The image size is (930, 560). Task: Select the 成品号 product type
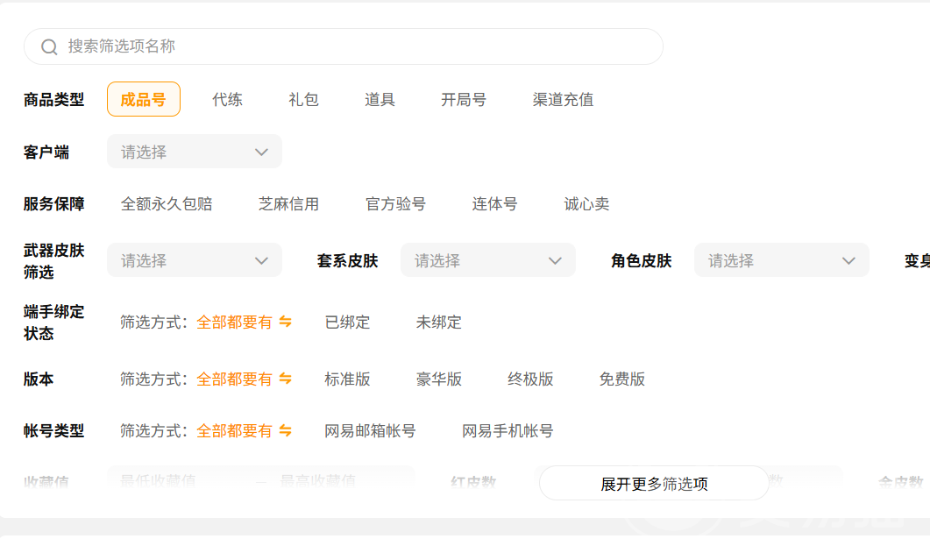pos(143,99)
